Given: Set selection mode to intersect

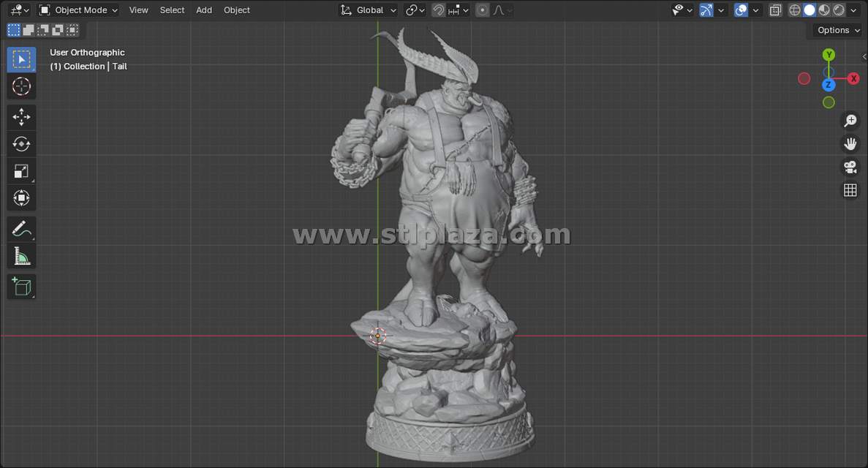Looking at the screenshot, I should pos(72,30).
